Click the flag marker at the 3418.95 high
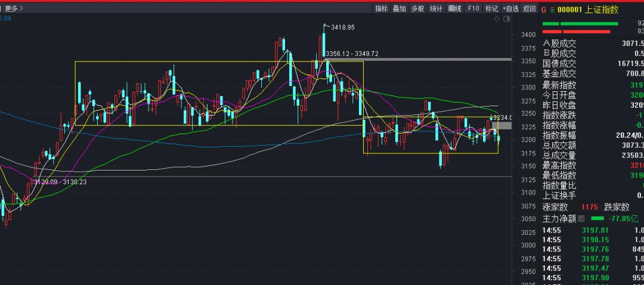This screenshot has height=285, width=644. tap(325, 26)
